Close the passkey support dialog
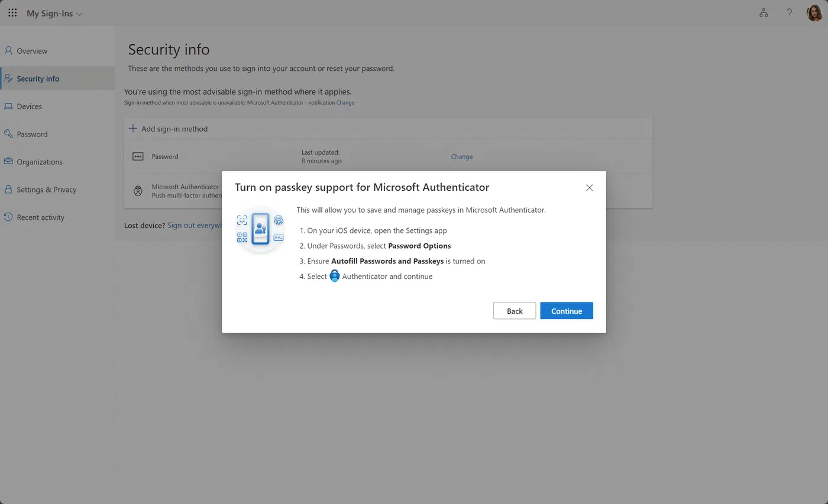Image resolution: width=828 pixels, height=504 pixels. tap(589, 187)
